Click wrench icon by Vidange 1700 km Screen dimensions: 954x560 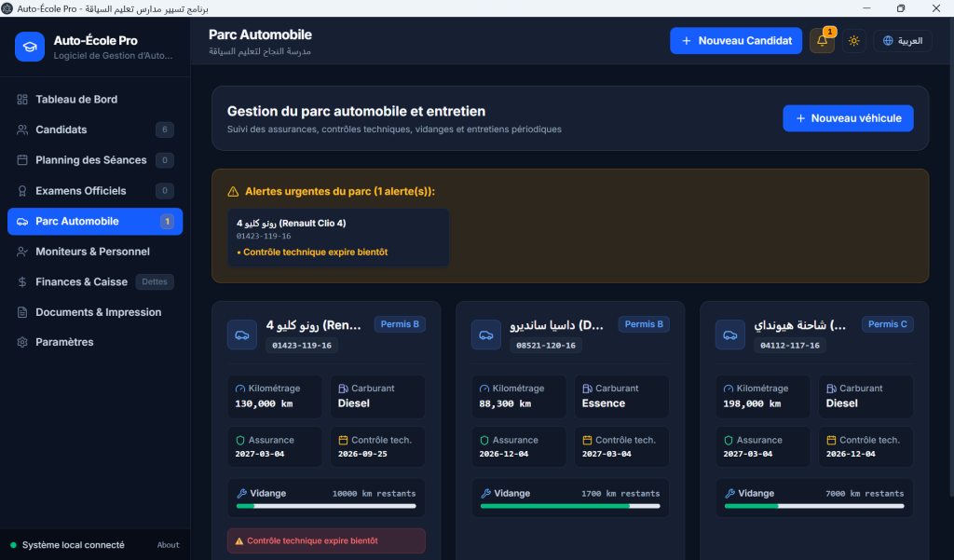485,494
